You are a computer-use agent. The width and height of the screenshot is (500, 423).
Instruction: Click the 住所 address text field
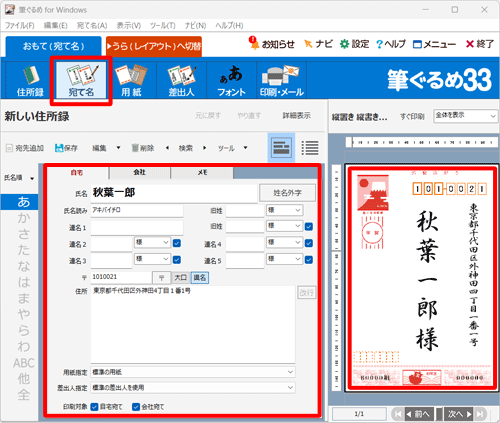(193, 324)
